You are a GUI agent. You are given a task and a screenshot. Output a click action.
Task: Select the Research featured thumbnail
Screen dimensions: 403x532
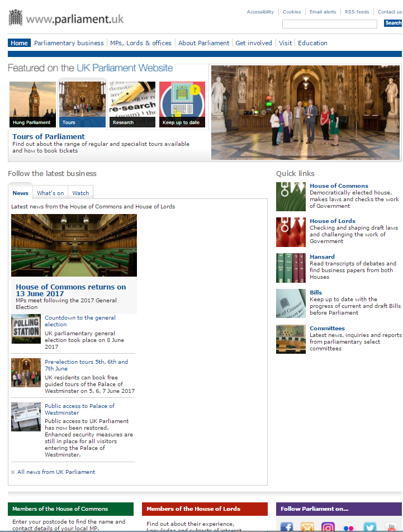(x=132, y=104)
